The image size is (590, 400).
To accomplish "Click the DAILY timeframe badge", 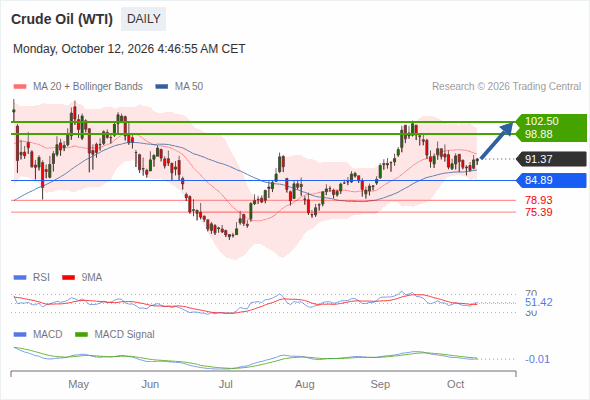I will pos(143,19).
